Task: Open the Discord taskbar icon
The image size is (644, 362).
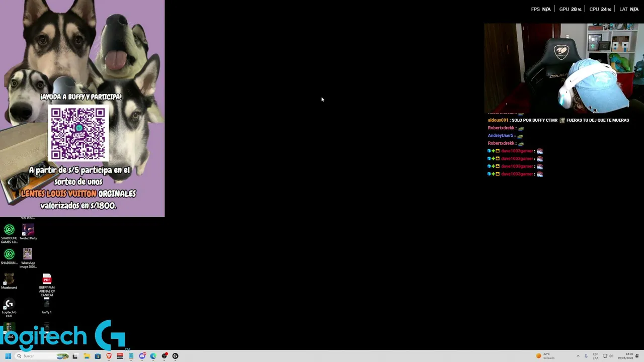Action: (x=142, y=356)
